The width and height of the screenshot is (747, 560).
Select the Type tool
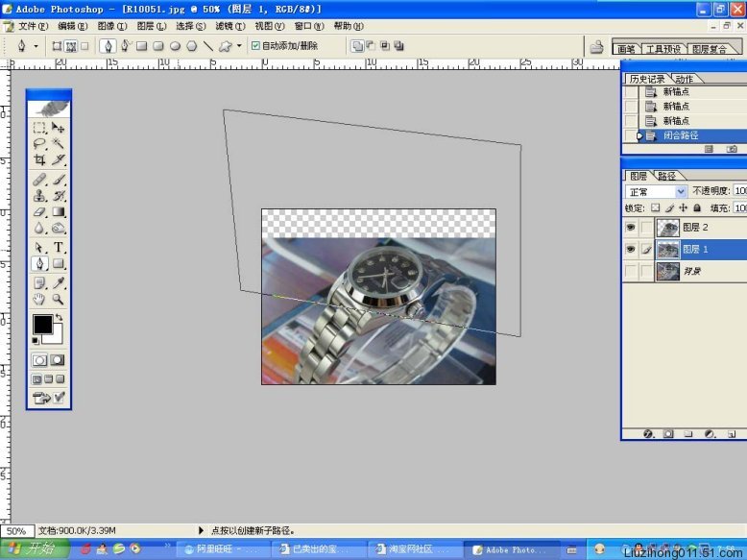[x=59, y=248]
